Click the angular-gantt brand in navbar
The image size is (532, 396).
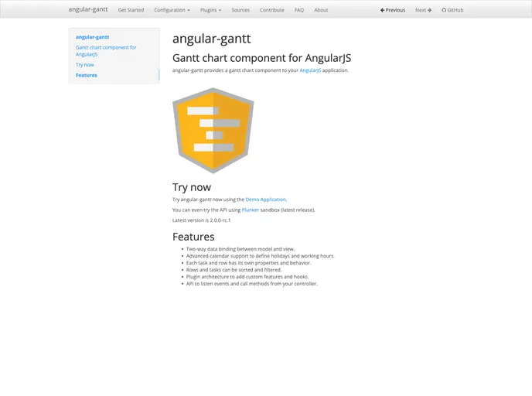88,9
